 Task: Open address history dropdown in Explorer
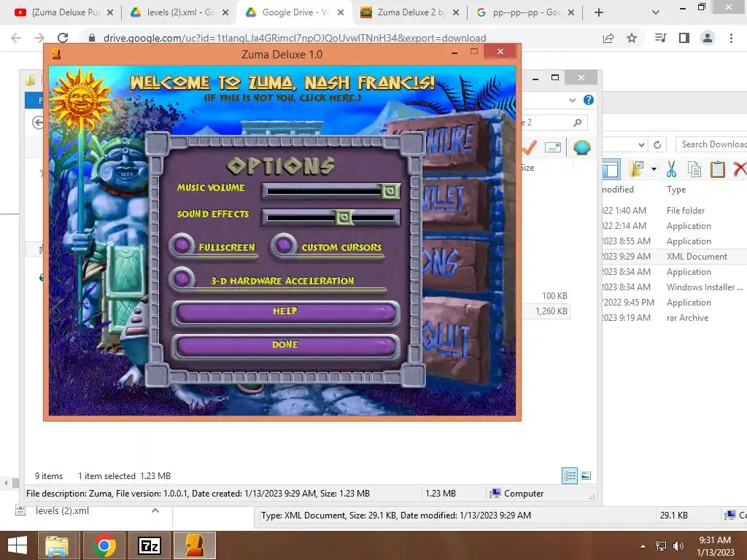click(642, 145)
